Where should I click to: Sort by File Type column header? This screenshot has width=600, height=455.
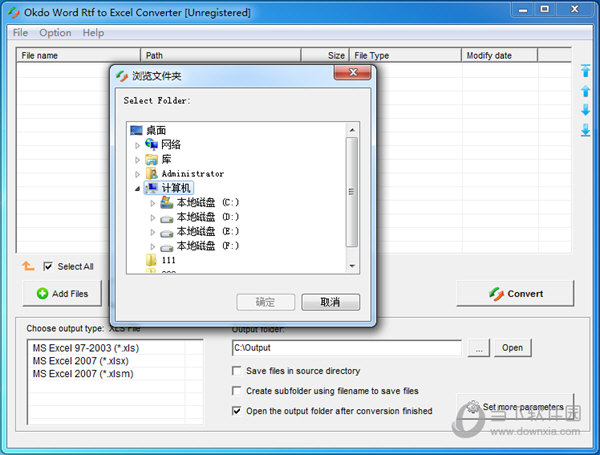pos(405,55)
